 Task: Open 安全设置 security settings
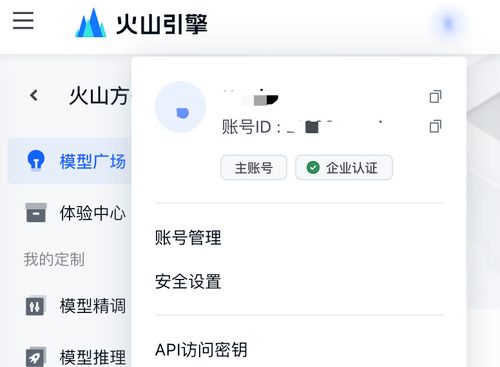188,281
